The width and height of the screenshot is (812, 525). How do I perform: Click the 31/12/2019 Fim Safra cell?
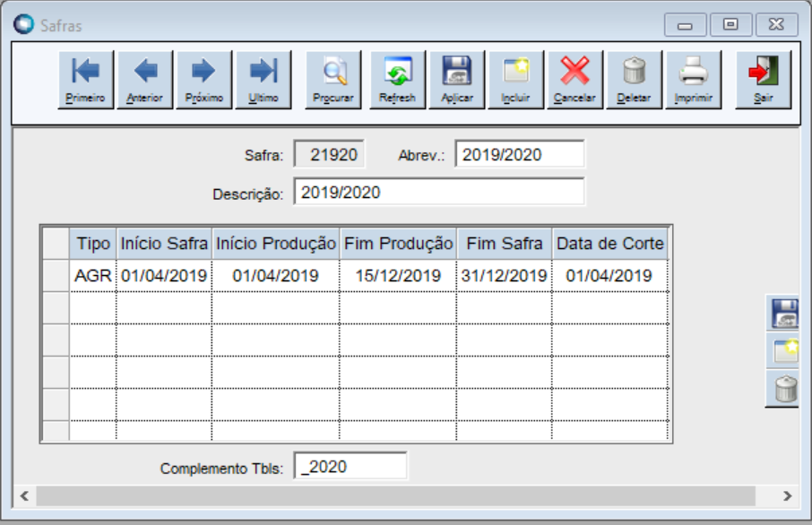tap(505, 275)
